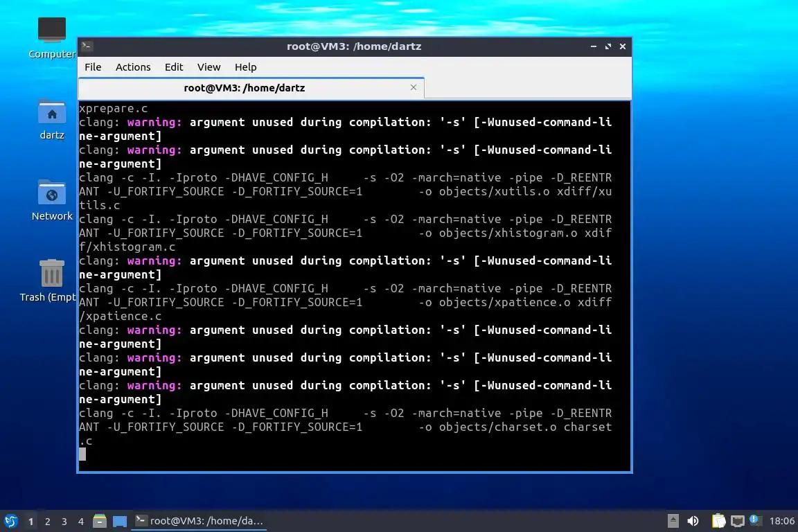The height and width of the screenshot is (532, 798).
Task: Launch the file manager from taskbar
Action: pos(100,521)
